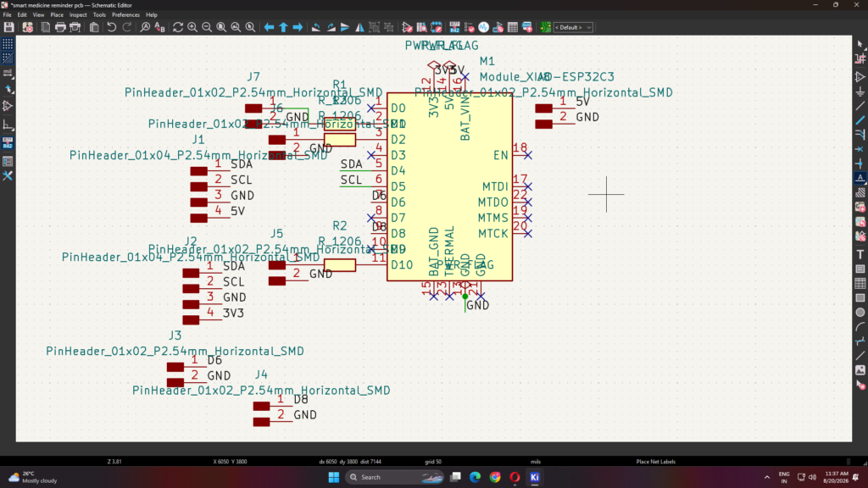Open the Default variant dropdown

click(574, 27)
